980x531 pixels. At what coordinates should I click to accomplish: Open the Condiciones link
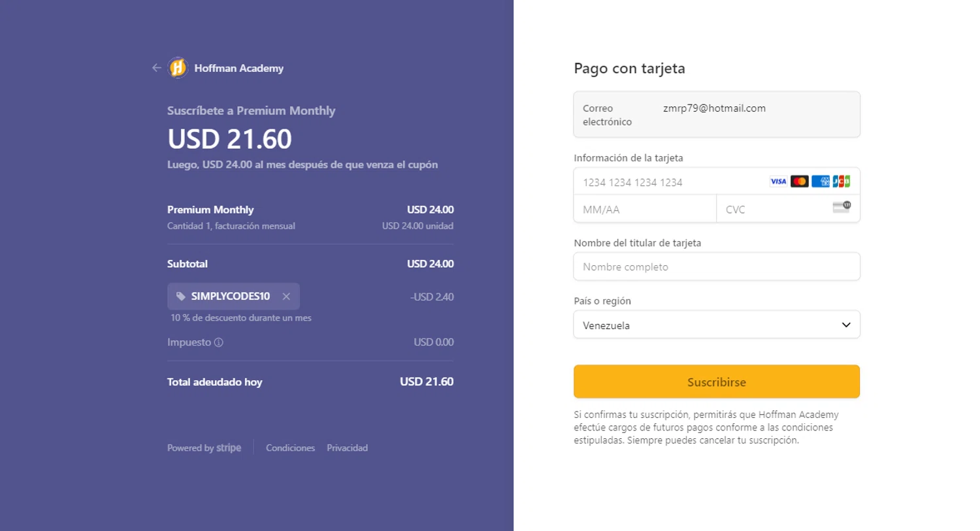[x=290, y=448]
